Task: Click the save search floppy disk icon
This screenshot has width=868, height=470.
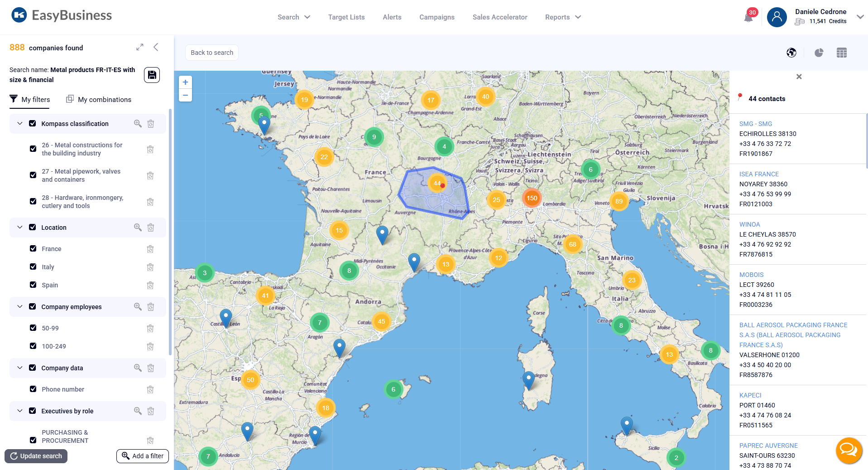Action: pyautogui.click(x=152, y=75)
